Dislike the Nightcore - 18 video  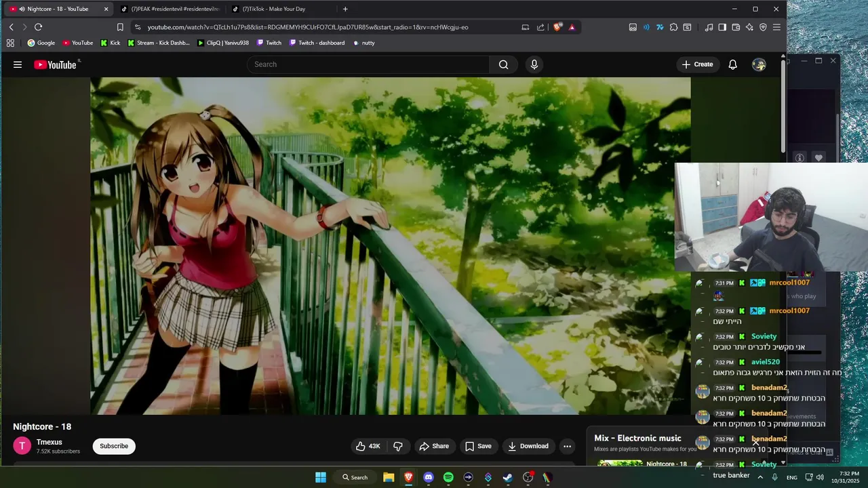tap(398, 446)
